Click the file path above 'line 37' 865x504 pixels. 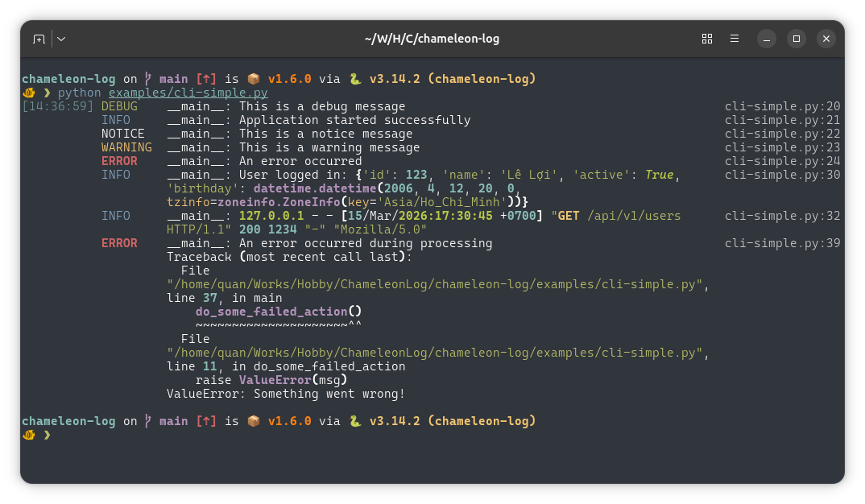(x=434, y=284)
